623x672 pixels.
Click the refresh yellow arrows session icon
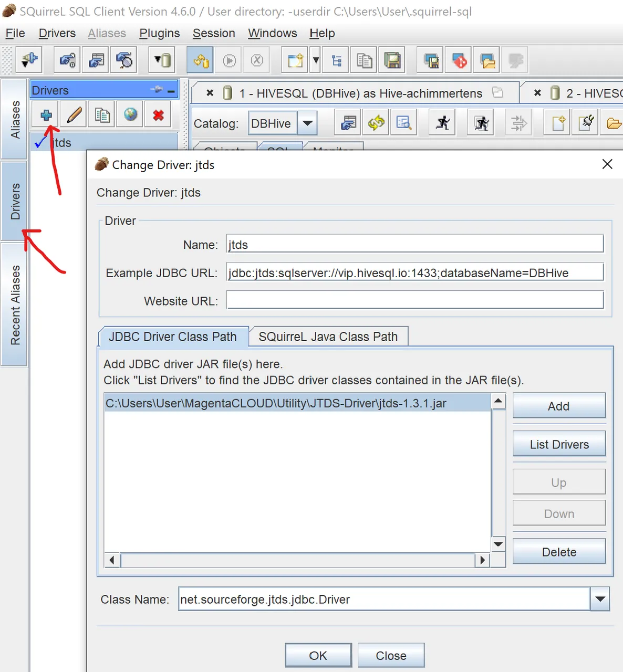(x=376, y=123)
